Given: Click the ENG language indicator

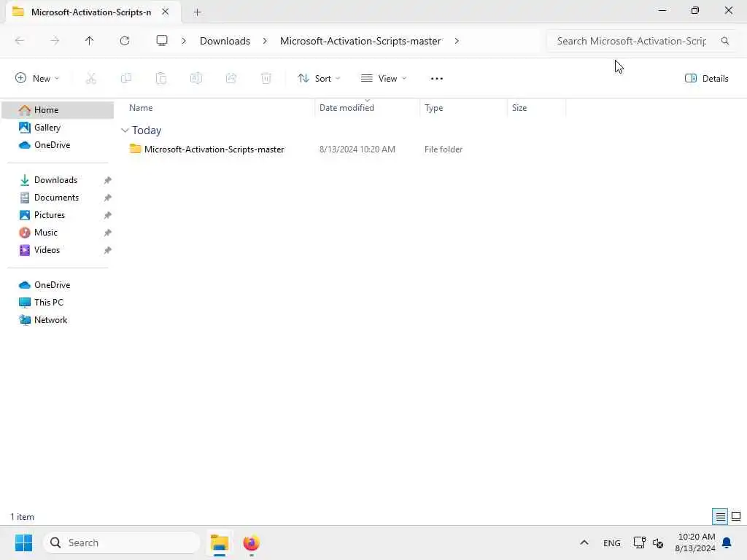Looking at the screenshot, I should (612, 542).
